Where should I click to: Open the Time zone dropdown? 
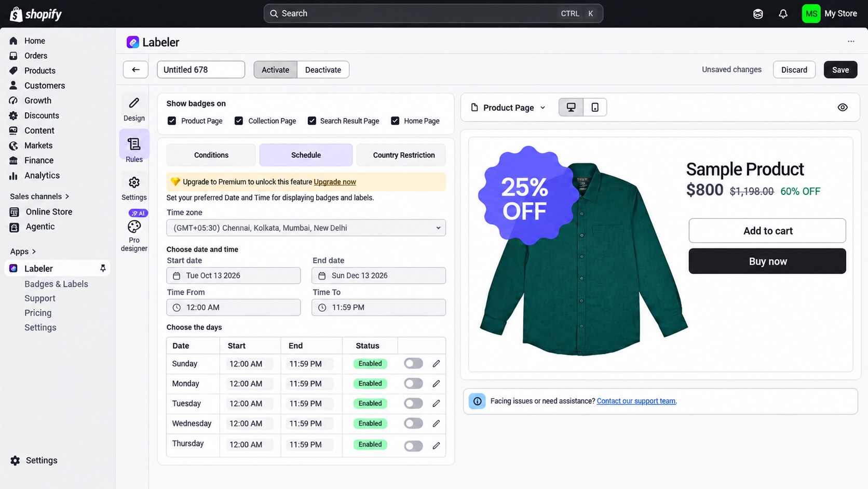coord(306,228)
